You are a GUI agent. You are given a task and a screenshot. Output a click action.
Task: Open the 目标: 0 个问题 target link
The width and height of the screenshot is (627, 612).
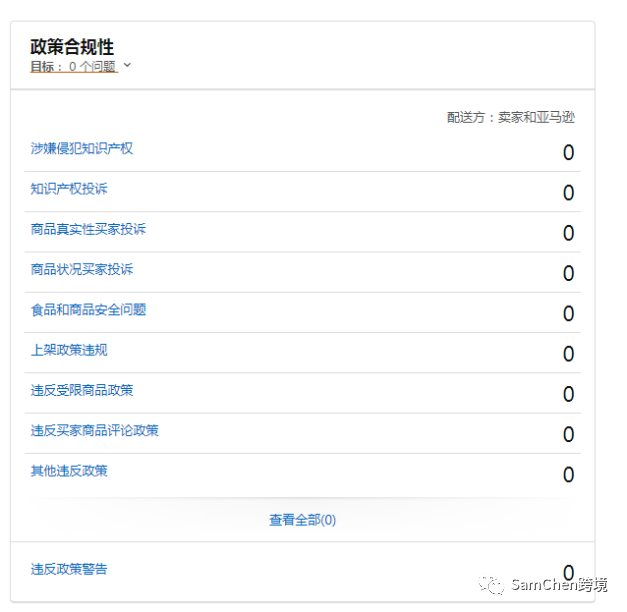pos(74,66)
